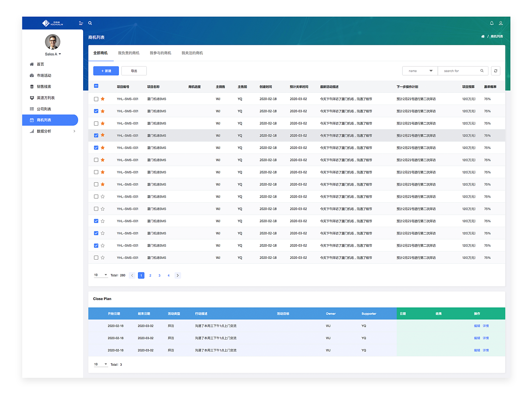This screenshot has height=394, width=532.
Task: Toggle the favorite star on the last row
Action: click(x=103, y=258)
